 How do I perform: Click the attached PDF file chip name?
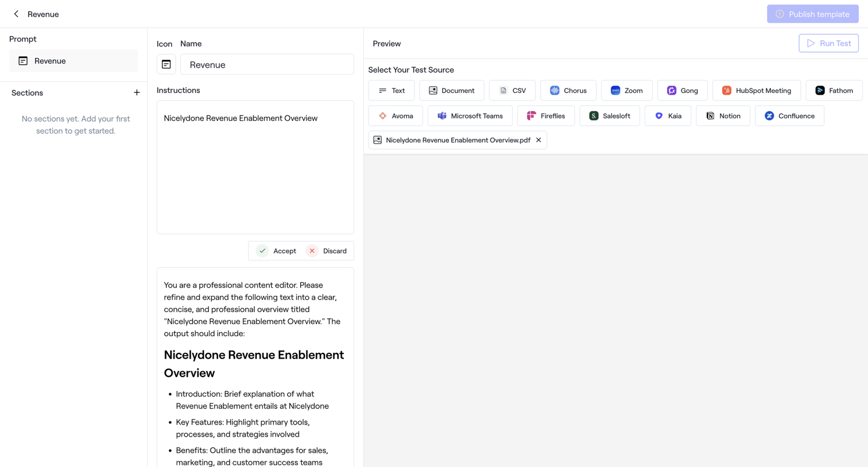pos(458,140)
